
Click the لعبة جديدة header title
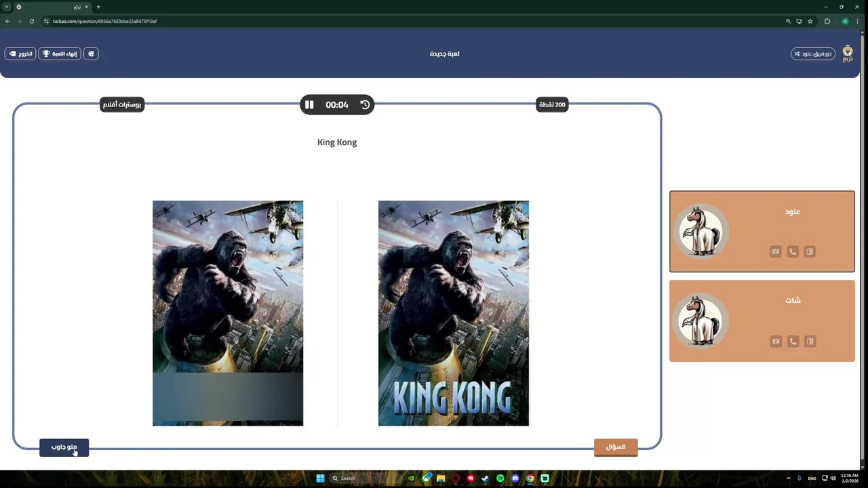(445, 54)
